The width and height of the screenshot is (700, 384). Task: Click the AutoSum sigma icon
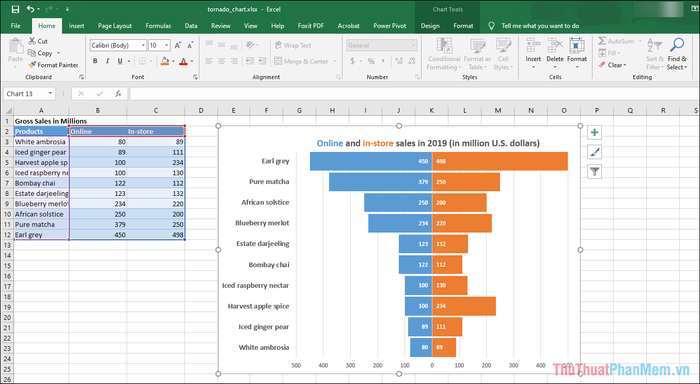coord(602,41)
